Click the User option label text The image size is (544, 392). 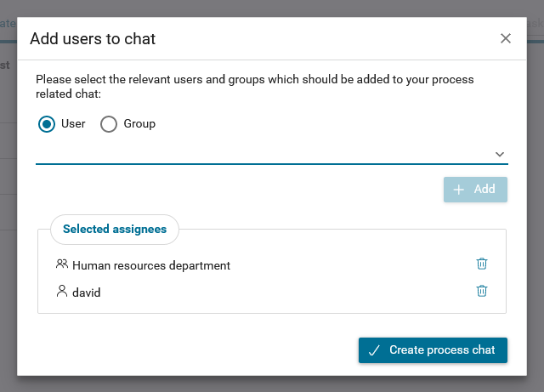click(x=73, y=124)
